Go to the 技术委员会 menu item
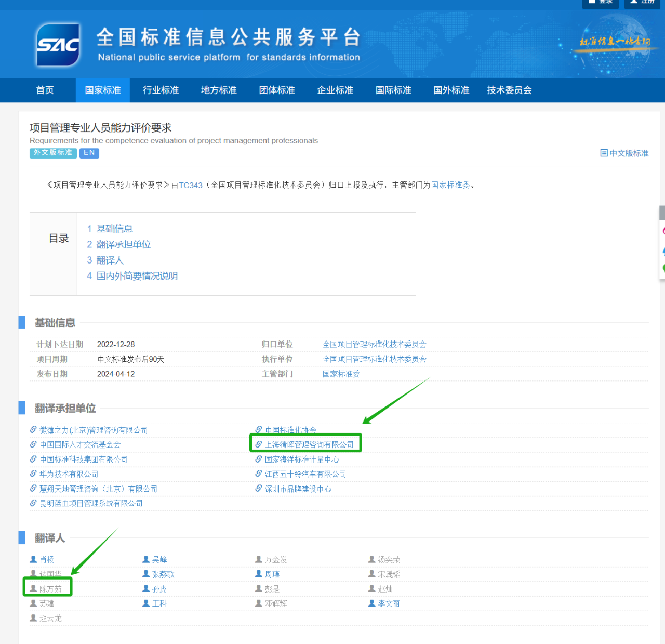665x644 pixels. pyautogui.click(x=509, y=90)
